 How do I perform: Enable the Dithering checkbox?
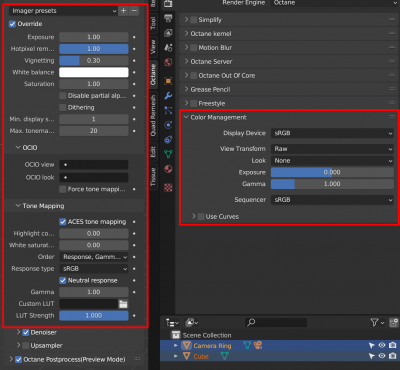click(x=63, y=107)
